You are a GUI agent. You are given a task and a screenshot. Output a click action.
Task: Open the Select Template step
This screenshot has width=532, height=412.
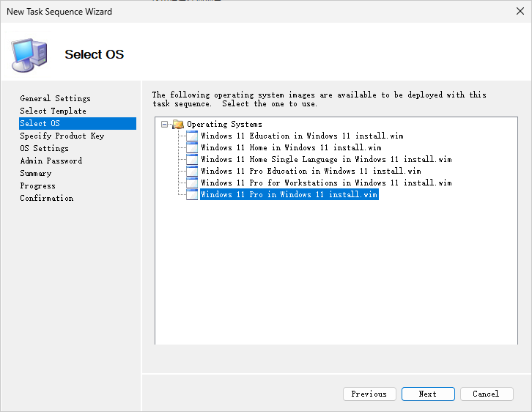click(53, 111)
